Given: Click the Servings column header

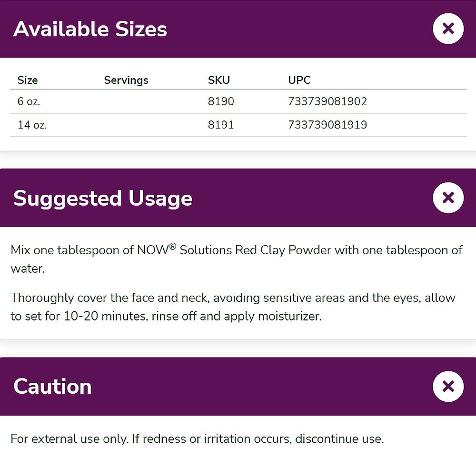Looking at the screenshot, I should tap(126, 80).
